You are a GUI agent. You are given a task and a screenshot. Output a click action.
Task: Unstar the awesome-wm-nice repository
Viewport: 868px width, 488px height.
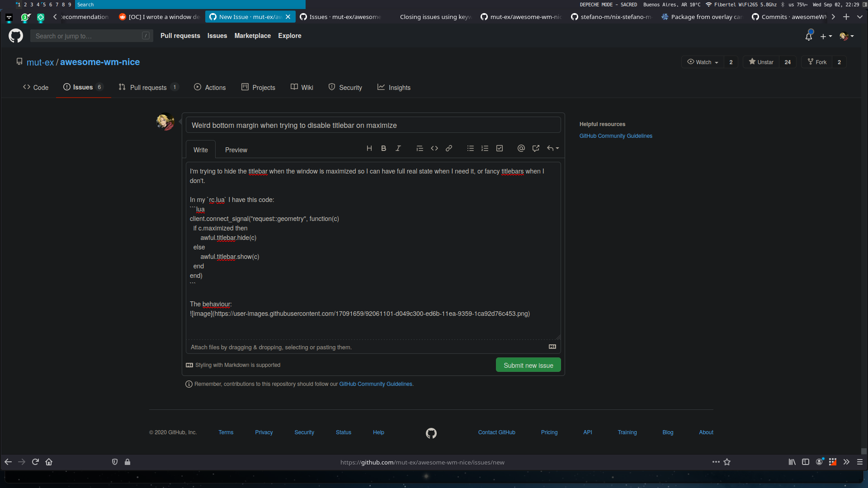point(761,62)
